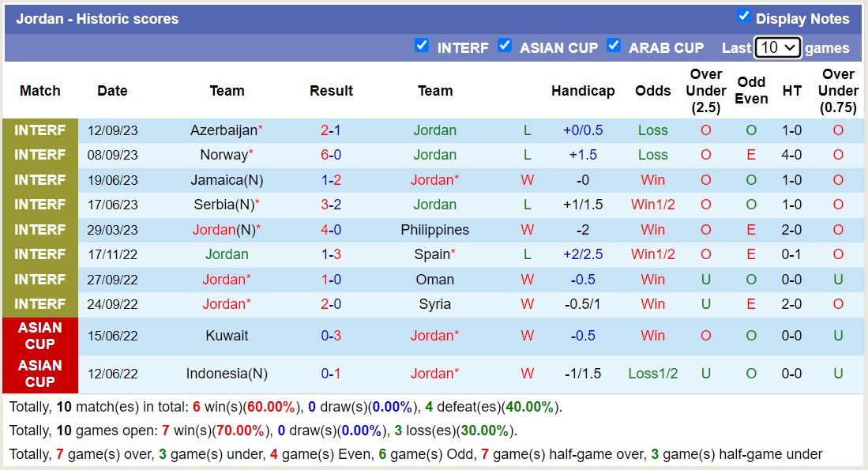Click the ASIAN CUP badge on the Kuwait row
Screen dimensions: 868x470
coord(40,336)
